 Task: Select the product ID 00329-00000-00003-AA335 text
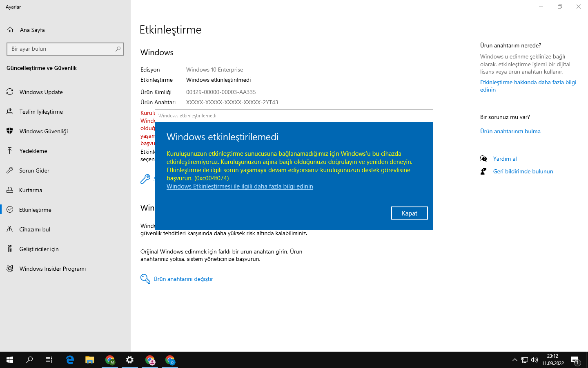[x=221, y=92]
